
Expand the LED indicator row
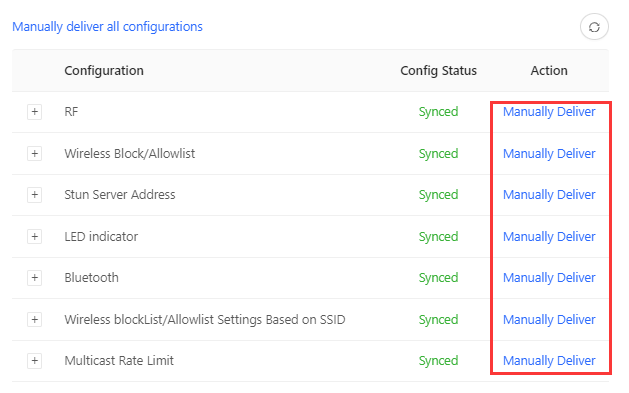[34, 236]
